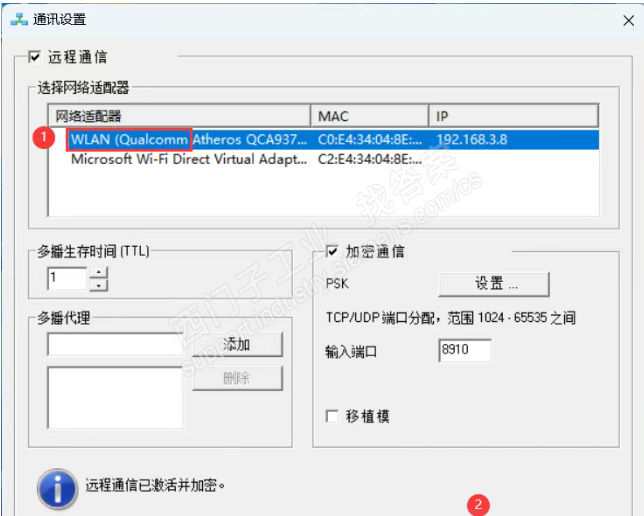The height and width of the screenshot is (516, 644).
Task: Click the MAC cell C2:E4:34:04:8E
Action: [x=370, y=159]
